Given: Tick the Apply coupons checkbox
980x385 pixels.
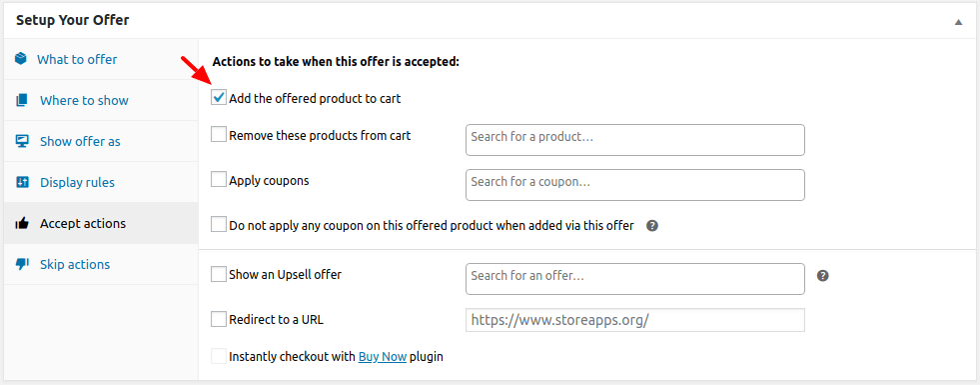Looking at the screenshot, I should pyautogui.click(x=218, y=180).
